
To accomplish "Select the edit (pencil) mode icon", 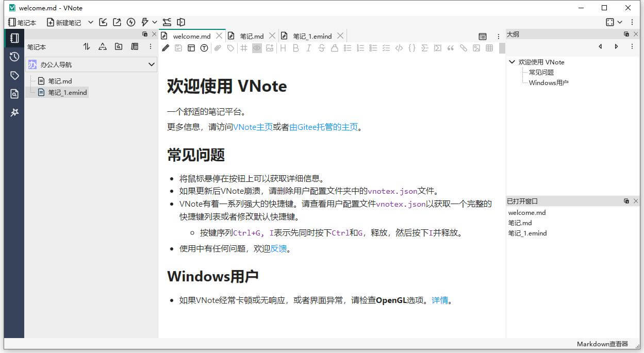I will [x=166, y=48].
